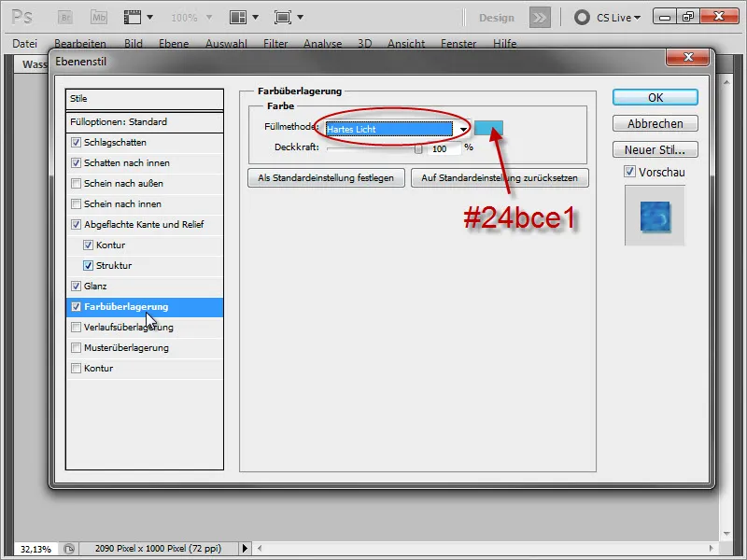The image size is (747, 560).
Task: Open the Ansicht menu
Action: tap(406, 43)
